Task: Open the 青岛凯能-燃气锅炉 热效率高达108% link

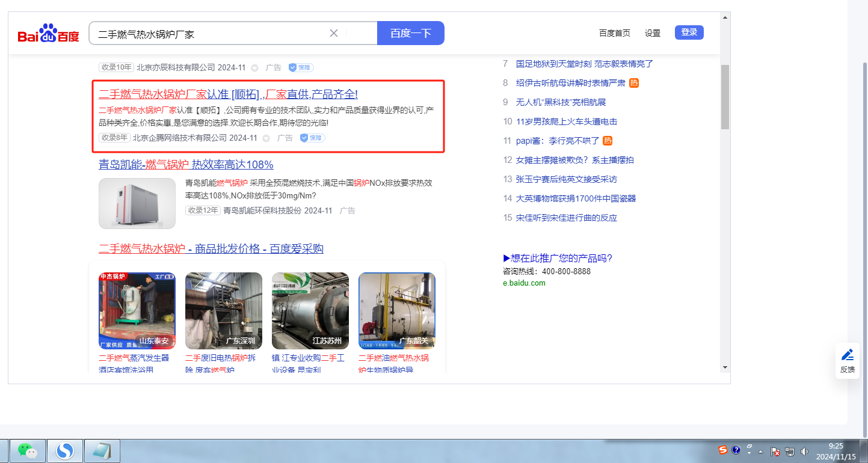Action: tap(186, 165)
